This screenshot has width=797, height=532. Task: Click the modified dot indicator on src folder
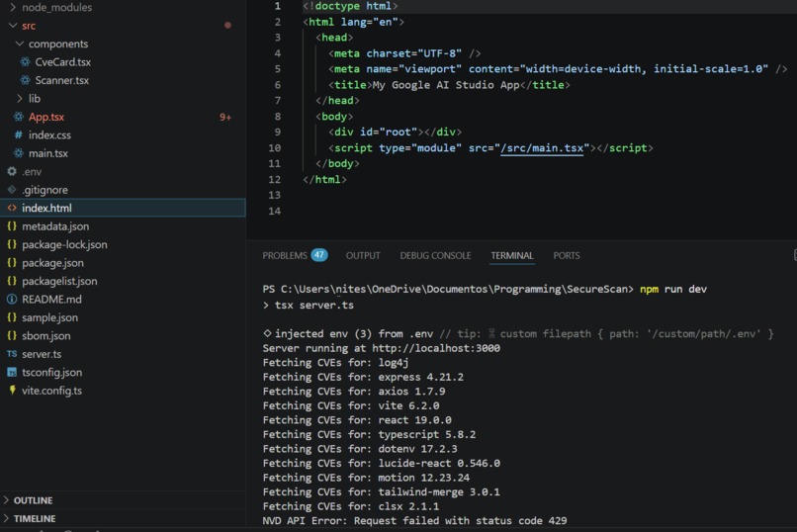227,26
